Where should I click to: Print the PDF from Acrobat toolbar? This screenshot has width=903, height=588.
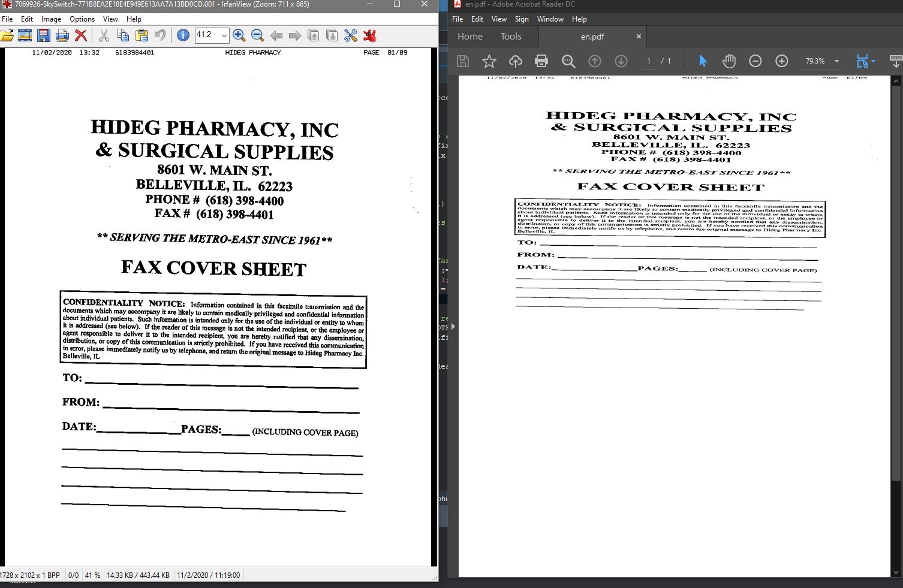pyautogui.click(x=541, y=61)
